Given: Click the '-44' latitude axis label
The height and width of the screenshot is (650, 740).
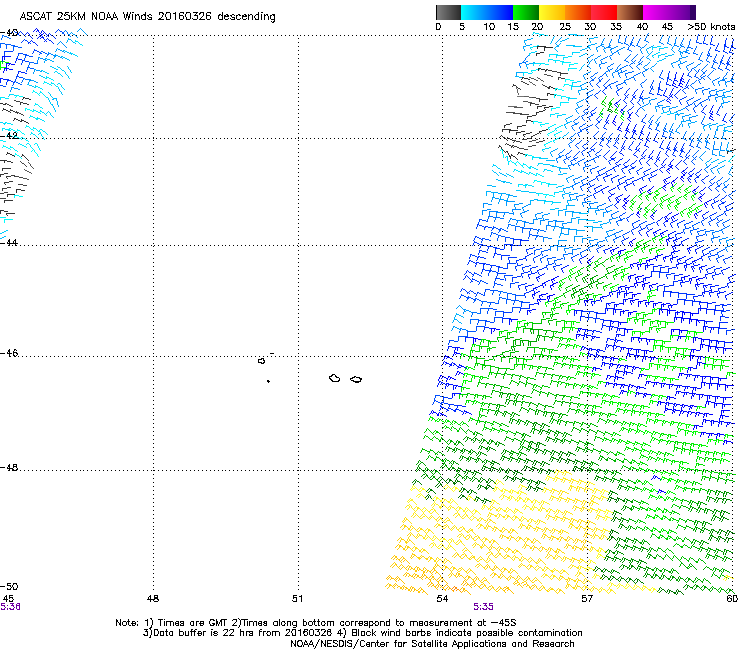Looking at the screenshot, I should point(9,243).
